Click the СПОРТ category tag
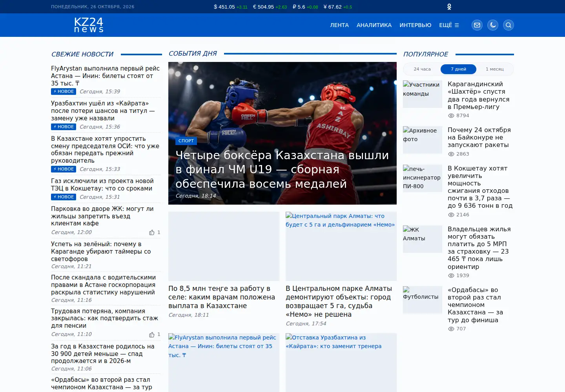The image size is (565, 392). (x=186, y=141)
